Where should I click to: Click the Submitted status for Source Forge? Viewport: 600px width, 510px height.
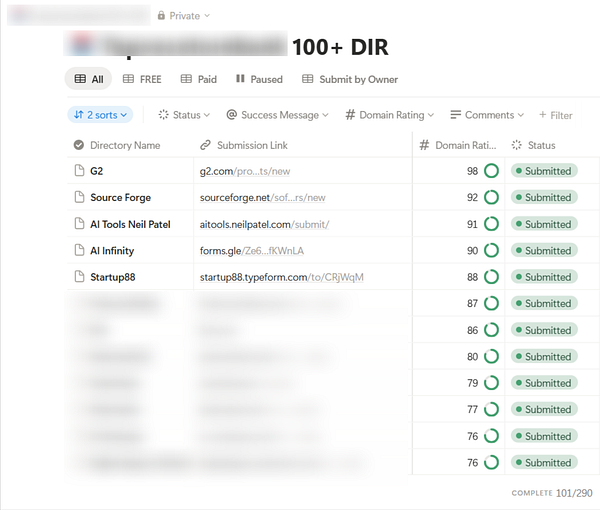pos(544,197)
